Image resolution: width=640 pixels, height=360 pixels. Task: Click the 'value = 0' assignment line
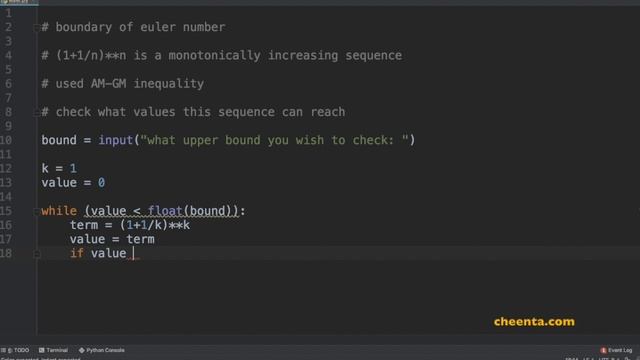pos(73,182)
